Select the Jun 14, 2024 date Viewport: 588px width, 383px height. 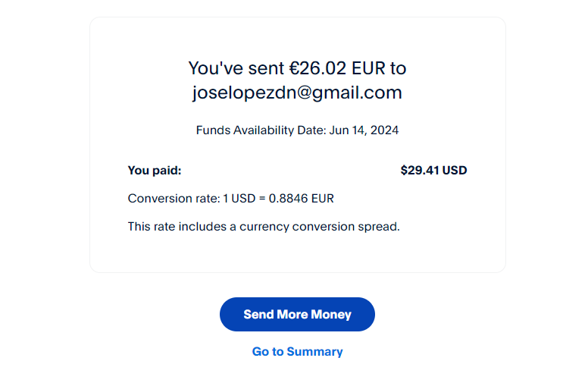tap(364, 130)
